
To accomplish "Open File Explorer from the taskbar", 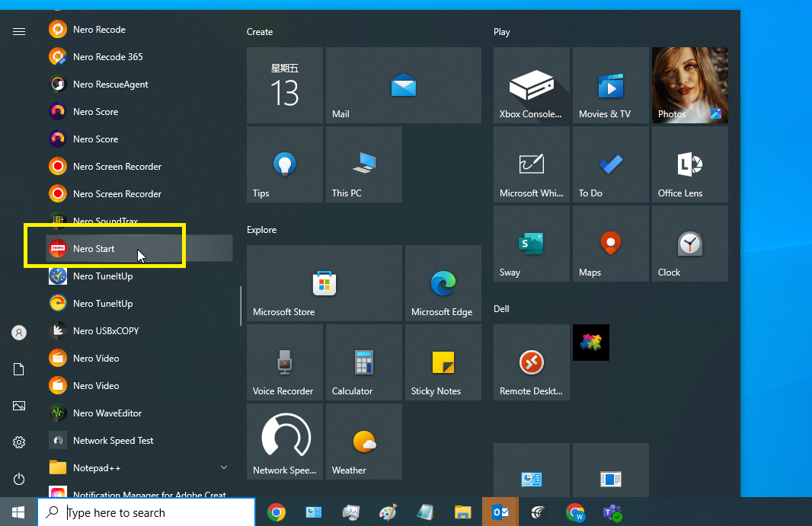I will point(462,512).
